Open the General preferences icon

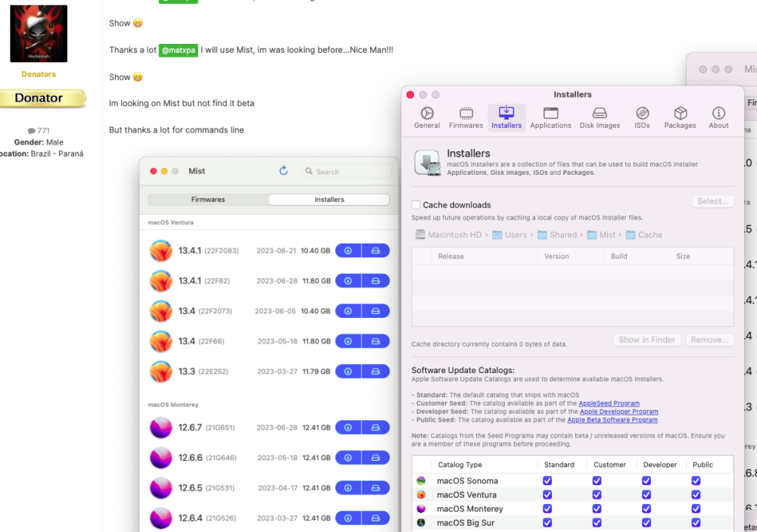click(427, 118)
